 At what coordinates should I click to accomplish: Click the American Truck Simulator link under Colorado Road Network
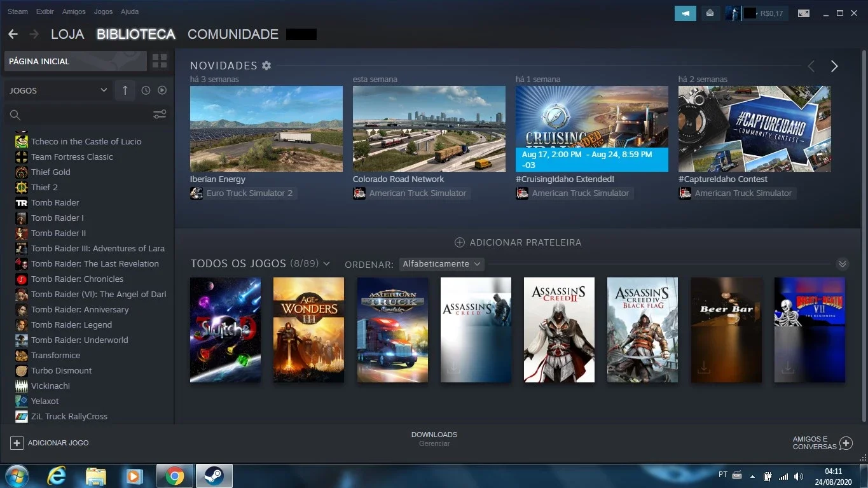coord(418,193)
